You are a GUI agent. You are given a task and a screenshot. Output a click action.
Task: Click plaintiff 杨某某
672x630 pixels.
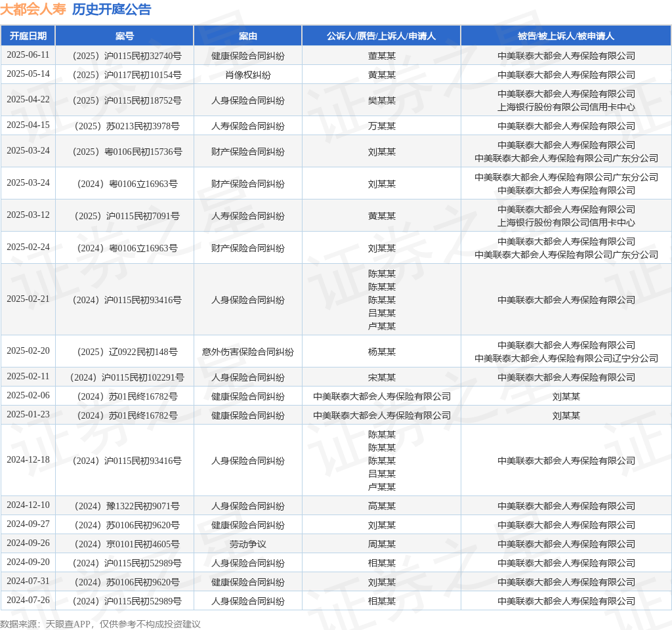point(381,352)
